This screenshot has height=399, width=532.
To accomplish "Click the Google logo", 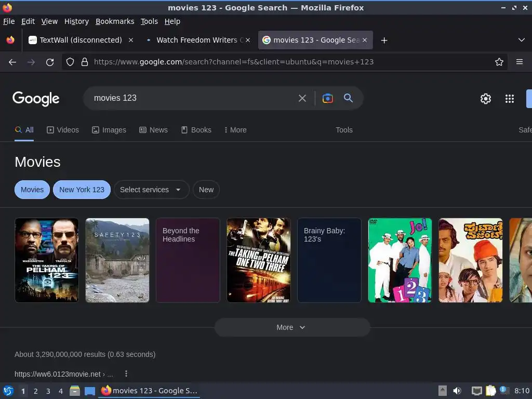I will tap(36, 99).
